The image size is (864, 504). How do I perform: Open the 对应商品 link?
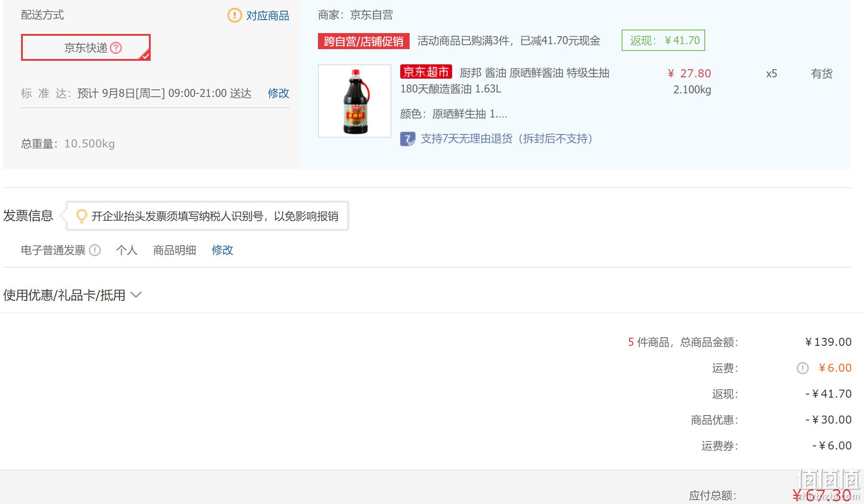(267, 16)
